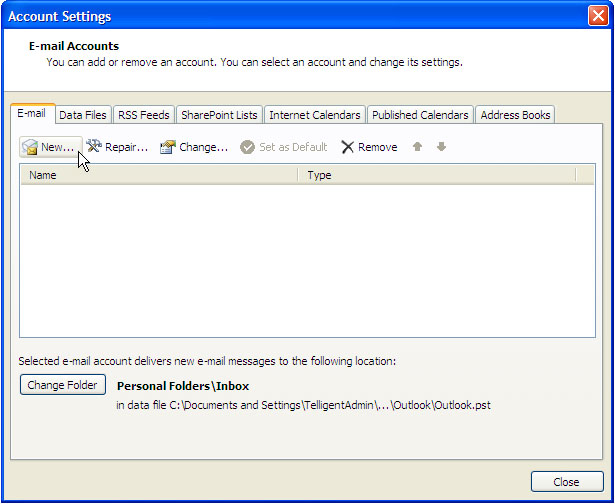Sort by the Type column header
This screenshot has width=615, height=504.
click(437, 175)
